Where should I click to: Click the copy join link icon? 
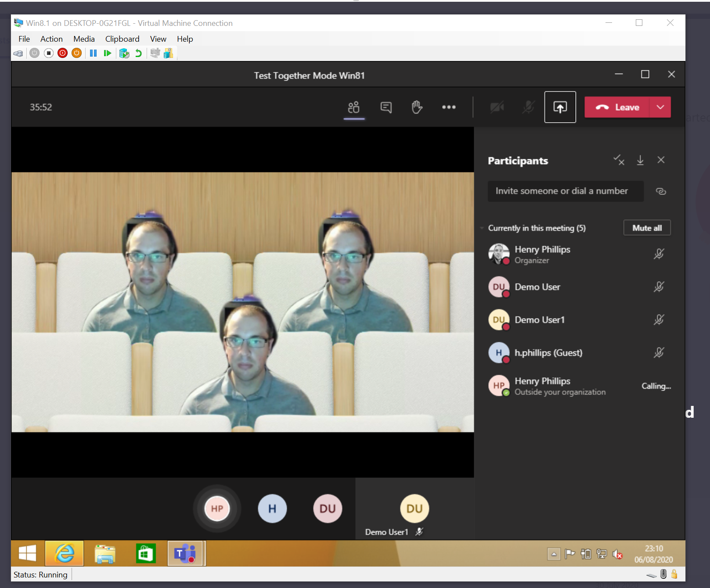661,191
